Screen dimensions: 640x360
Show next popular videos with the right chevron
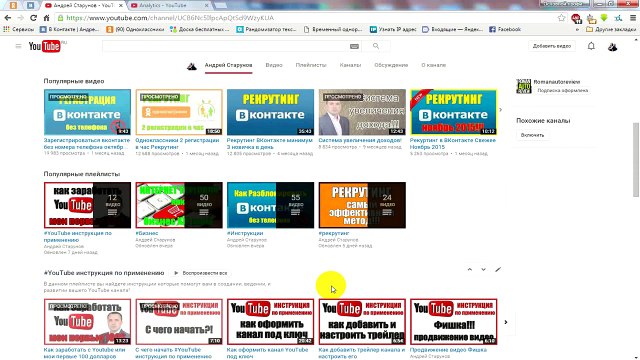click(x=501, y=110)
